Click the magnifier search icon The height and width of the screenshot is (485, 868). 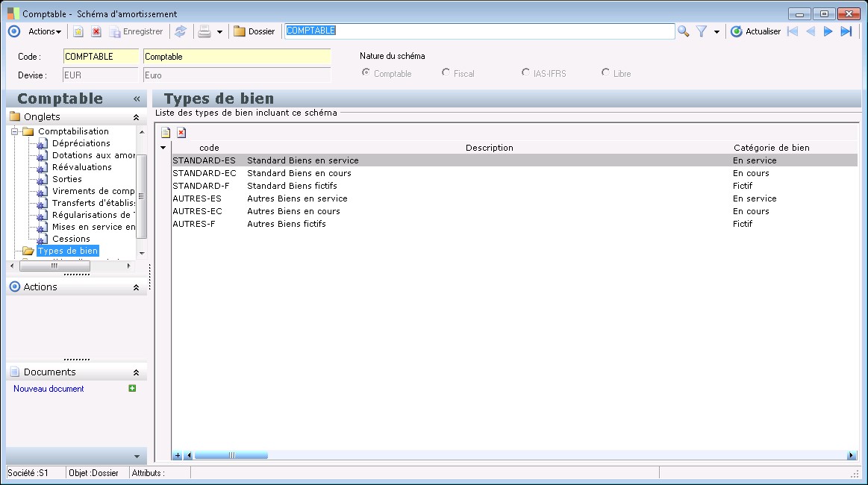[x=684, y=31]
